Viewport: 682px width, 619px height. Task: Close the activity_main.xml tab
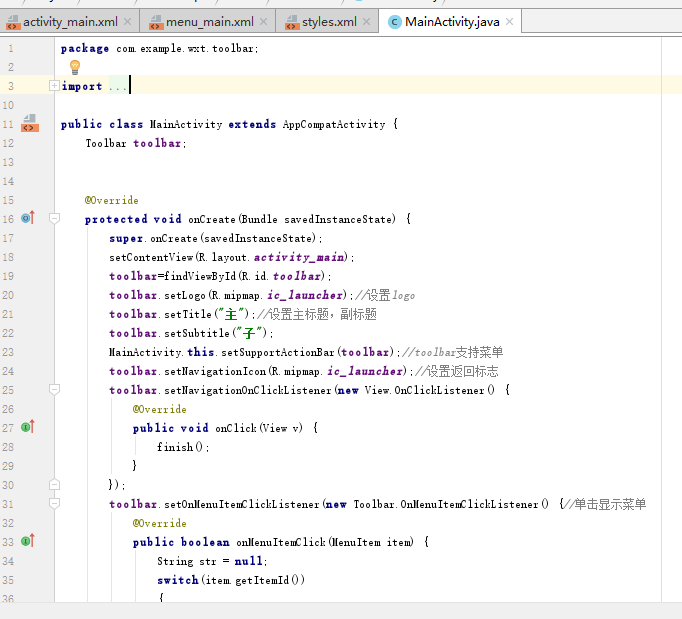point(127,22)
